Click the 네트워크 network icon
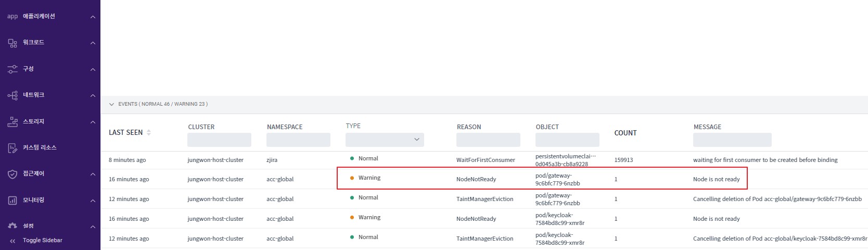 [12, 95]
